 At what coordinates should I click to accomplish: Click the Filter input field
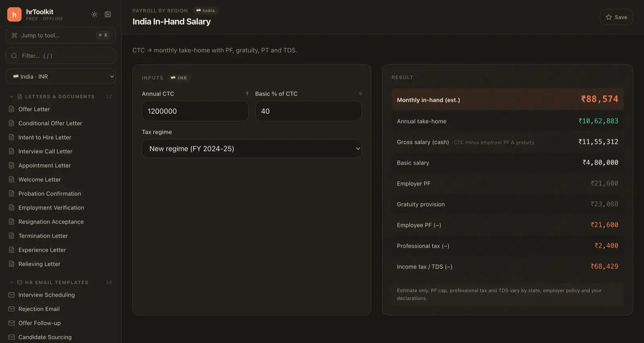coord(61,56)
